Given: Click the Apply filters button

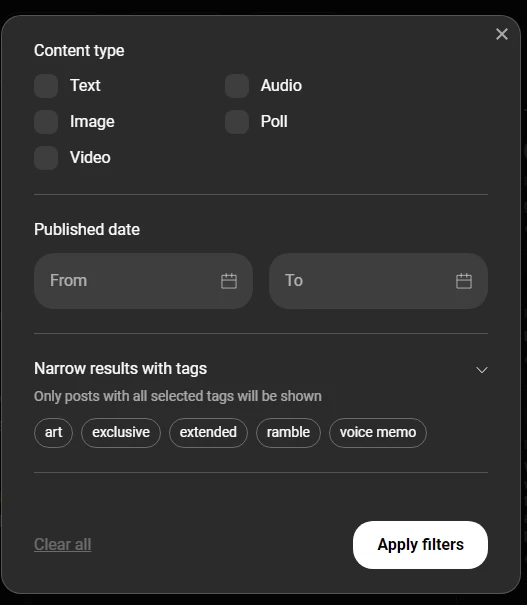Looking at the screenshot, I should pos(420,545).
